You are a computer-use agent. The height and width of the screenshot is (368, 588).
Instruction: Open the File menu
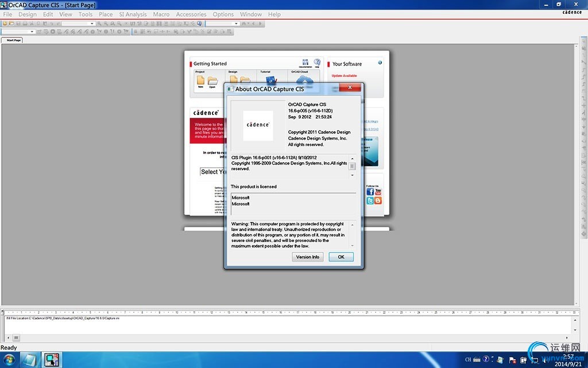pyautogui.click(x=7, y=14)
